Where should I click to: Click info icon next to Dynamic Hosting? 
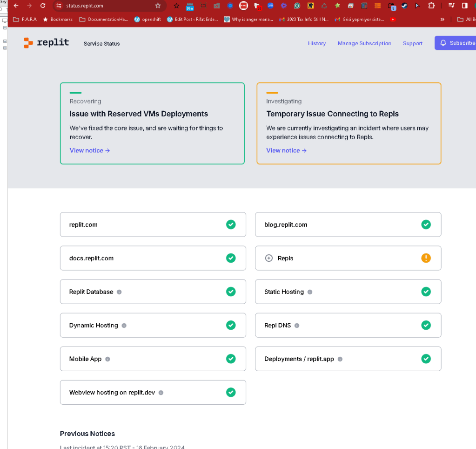coord(124,326)
